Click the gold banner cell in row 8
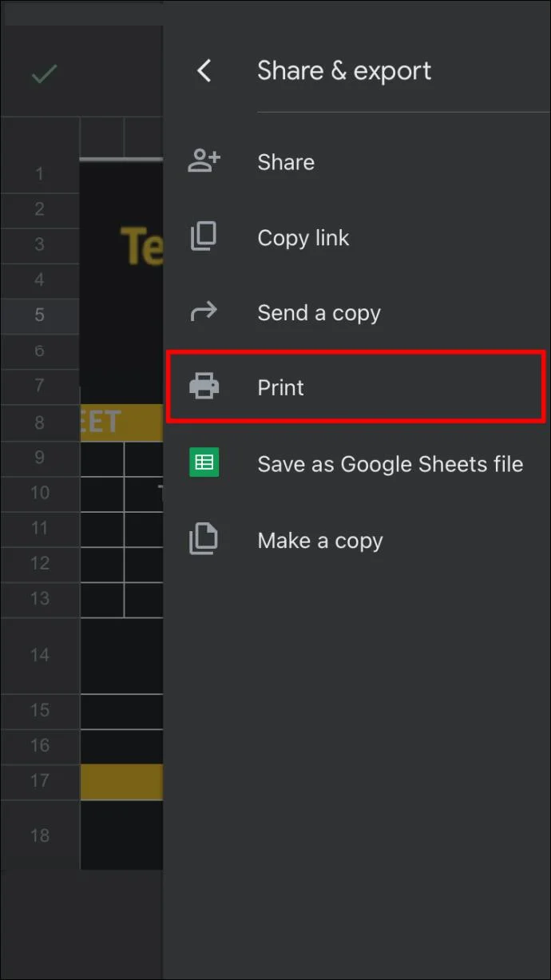Screen dimensions: 551x980 [121, 423]
